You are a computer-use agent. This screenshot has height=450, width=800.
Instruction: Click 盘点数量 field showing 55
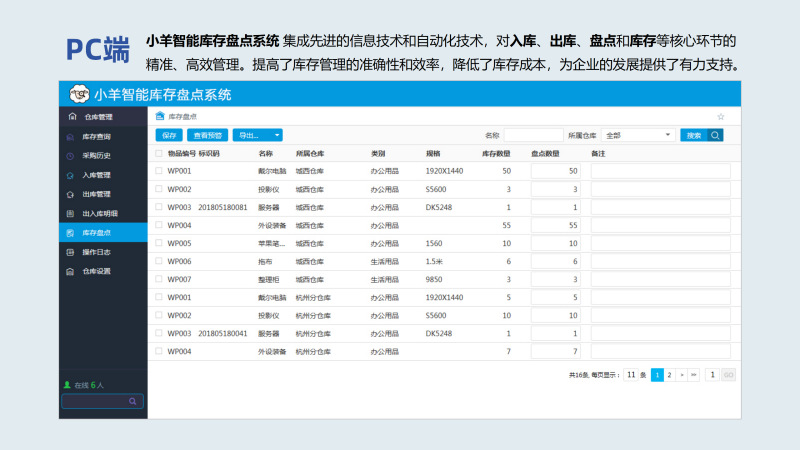point(556,225)
